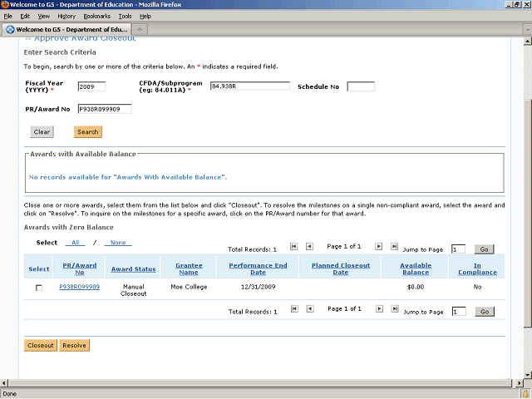Open the History menu
The height and width of the screenshot is (399, 532).
coord(66,17)
